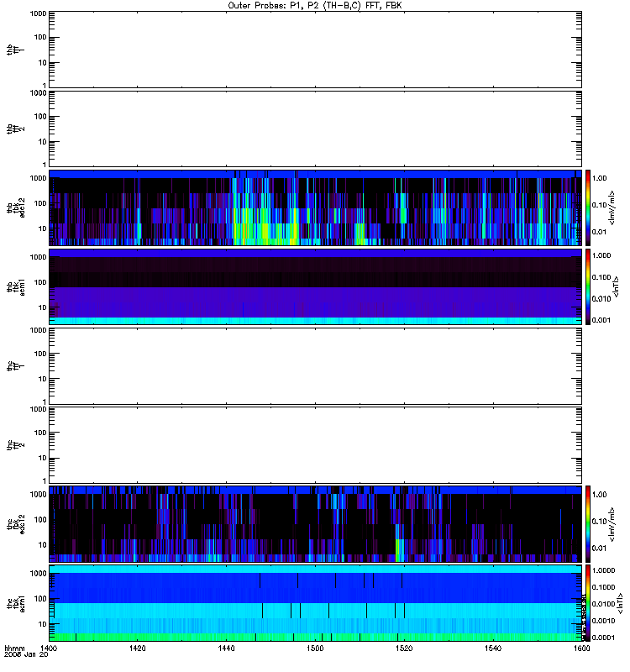Click the 10 tick label of thb fff 2 panel

[x=43, y=142]
